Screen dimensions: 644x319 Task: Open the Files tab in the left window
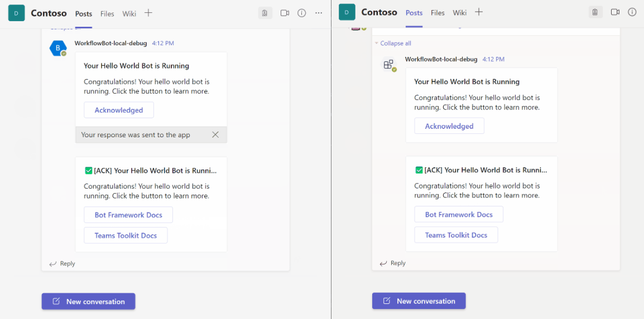pos(107,13)
